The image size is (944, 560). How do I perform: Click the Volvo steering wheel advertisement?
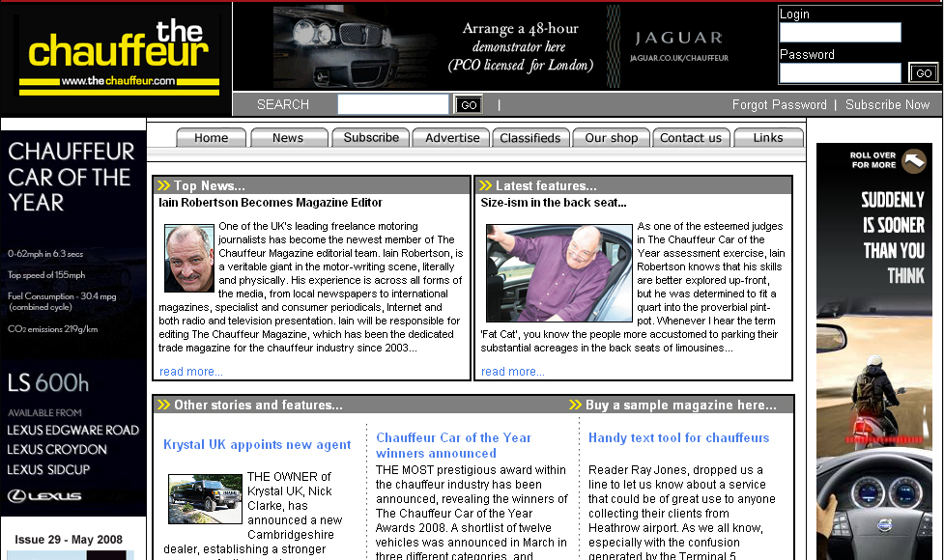click(874, 351)
